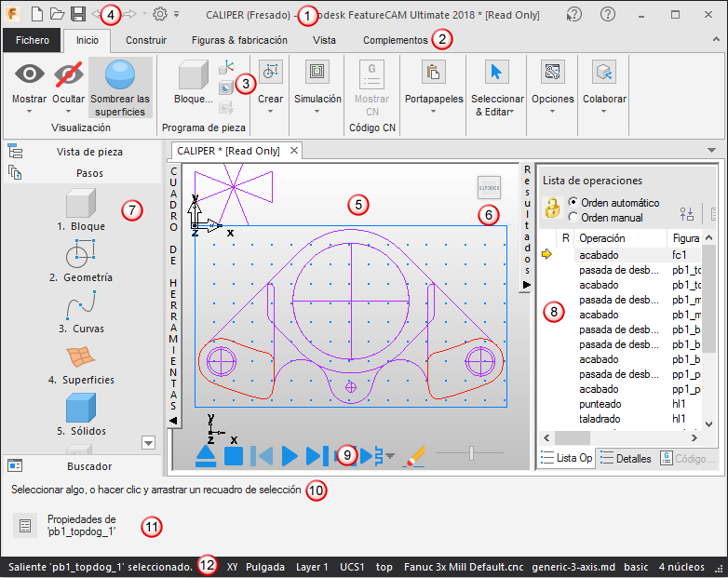Click the Colaborar icon
Screen dimensions: 728x578
[x=604, y=72]
